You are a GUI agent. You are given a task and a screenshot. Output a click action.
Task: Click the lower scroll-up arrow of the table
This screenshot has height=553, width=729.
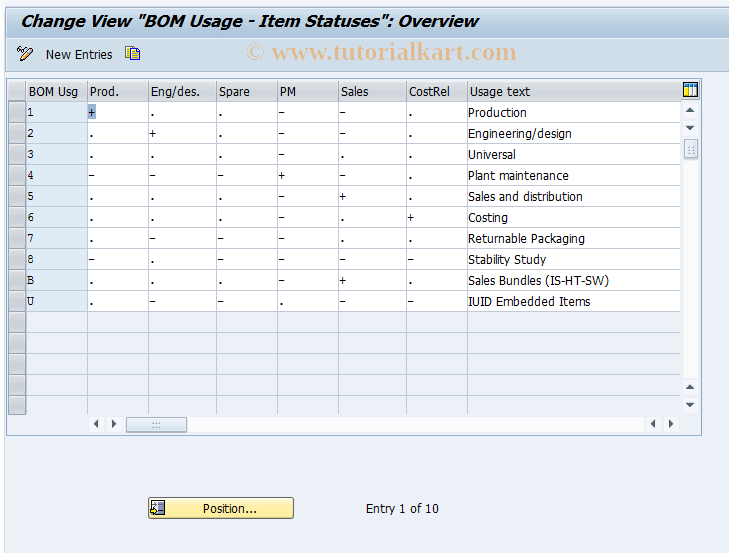click(690, 387)
